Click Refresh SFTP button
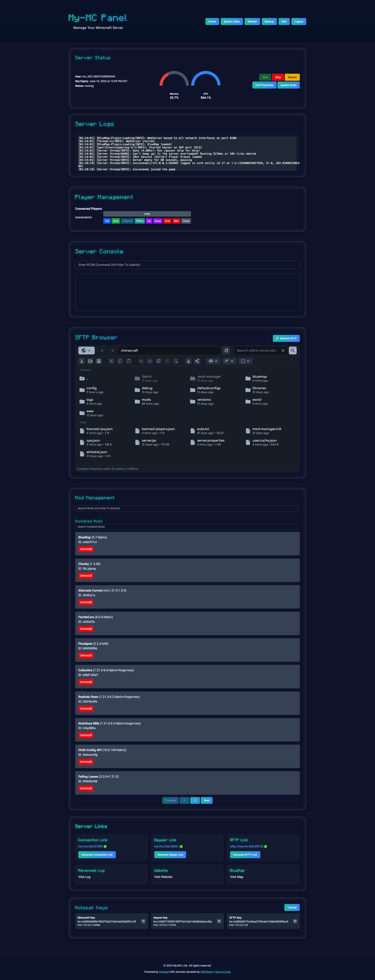The height and width of the screenshot is (980, 375). coord(286,338)
